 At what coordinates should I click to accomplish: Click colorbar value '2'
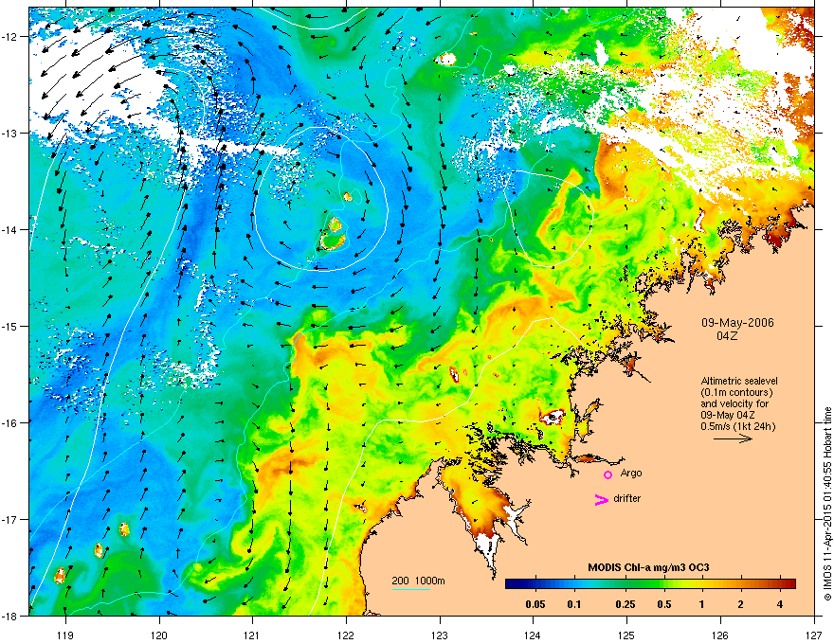coord(741,604)
